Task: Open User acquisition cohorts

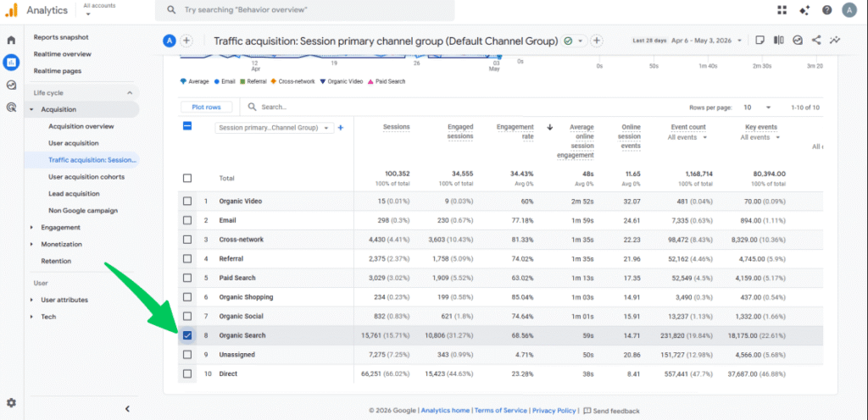Action: 86,177
